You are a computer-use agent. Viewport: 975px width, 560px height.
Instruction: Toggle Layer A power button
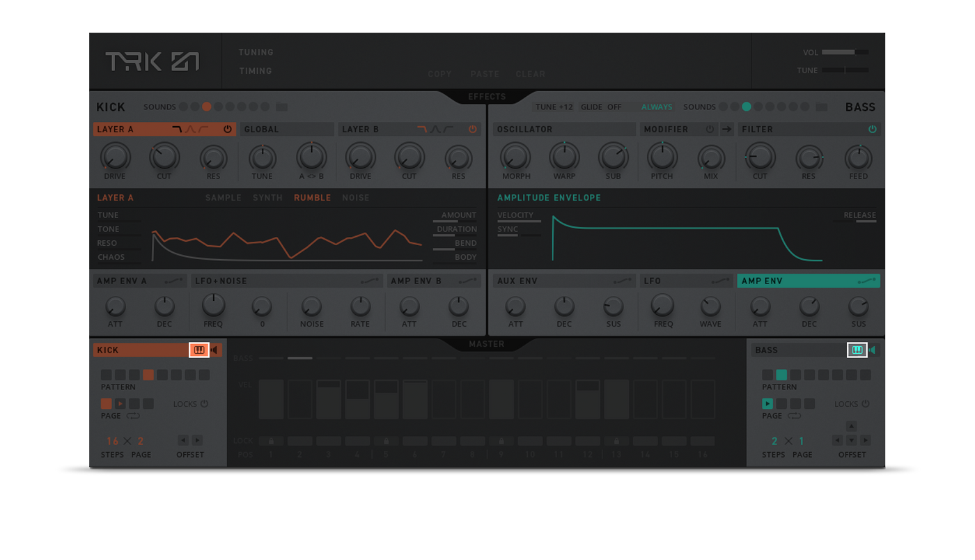tap(227, 130)
